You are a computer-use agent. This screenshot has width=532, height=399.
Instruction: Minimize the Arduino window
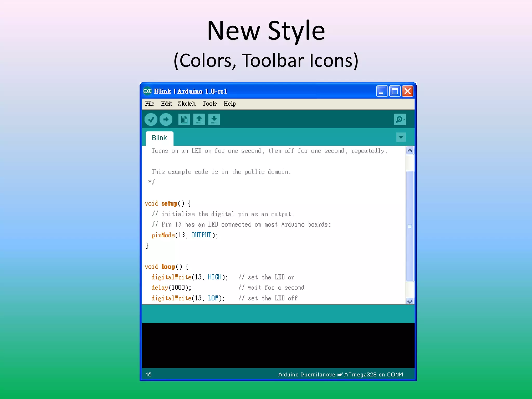[x=382, y=91]
